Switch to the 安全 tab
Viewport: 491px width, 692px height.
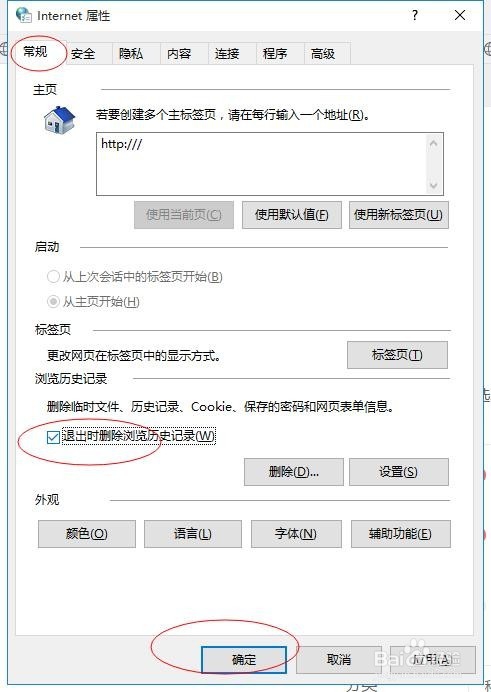[83, 54]
